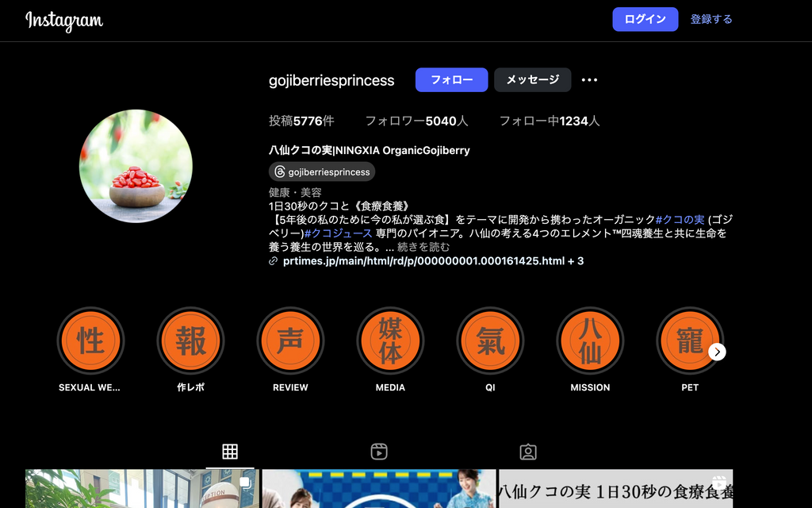Click the 投稿5776件 post count

[301, 121]
